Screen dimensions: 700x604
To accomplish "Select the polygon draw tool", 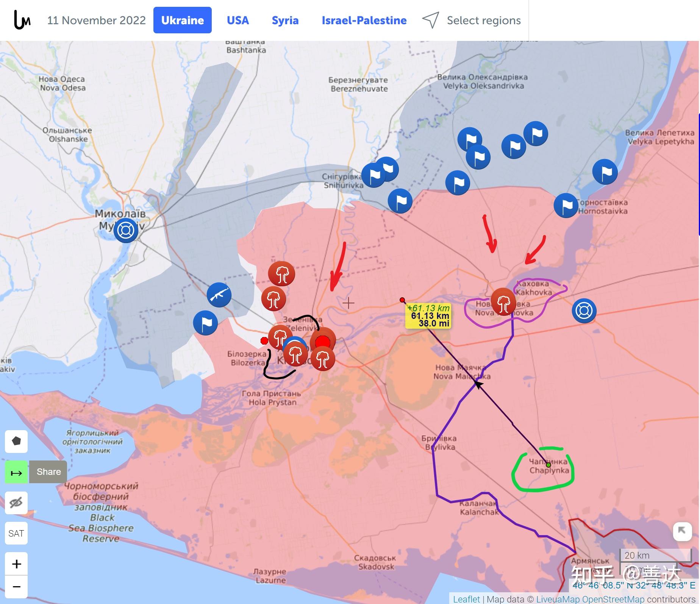I will [16, 441].
